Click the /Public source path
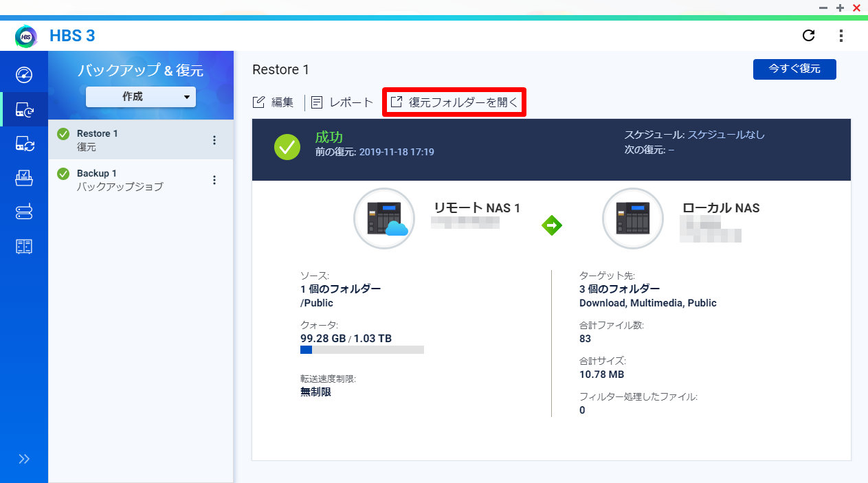The height and width of the screenshot is (483, 868). tap(317, 303)
